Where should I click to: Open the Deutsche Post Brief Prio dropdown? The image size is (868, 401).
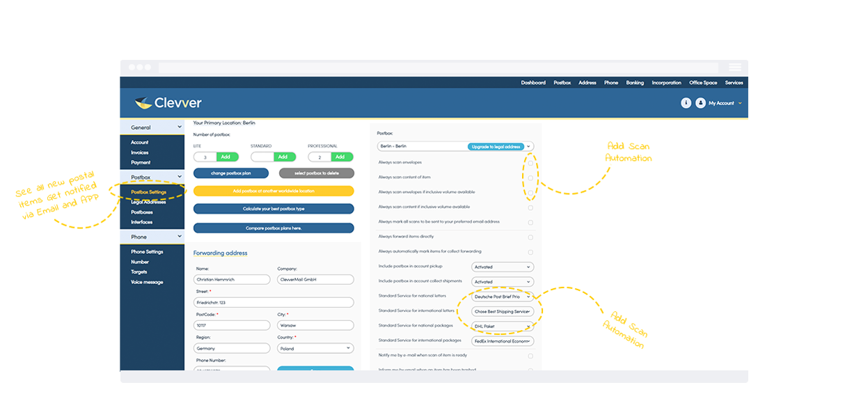coord(503,297)
